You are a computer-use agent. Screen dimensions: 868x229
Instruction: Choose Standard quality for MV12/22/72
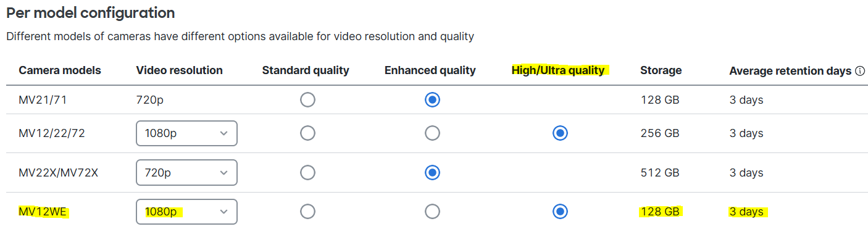pyautogui.click(x=307, y=133)
